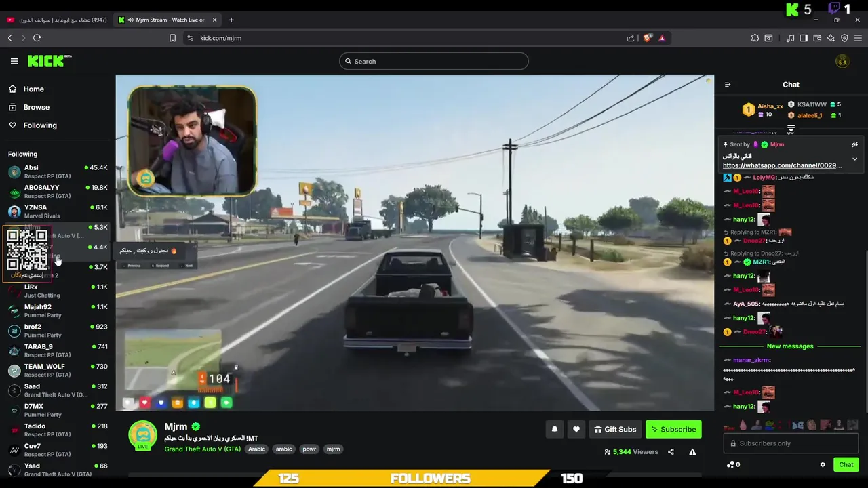This screenshot has width=868, height=488.
Task: Click the Arabic language tag
Action: click(256, 449)
